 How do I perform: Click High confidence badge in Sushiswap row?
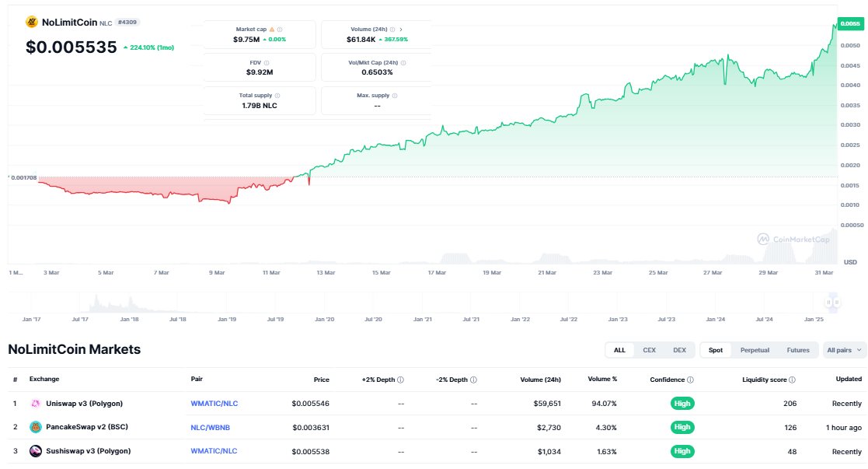(682, 451)
